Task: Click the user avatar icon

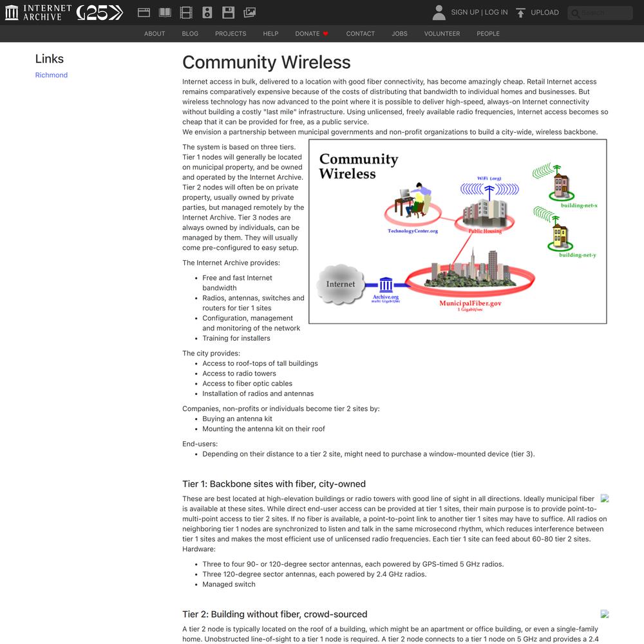Action: [439, 13]
